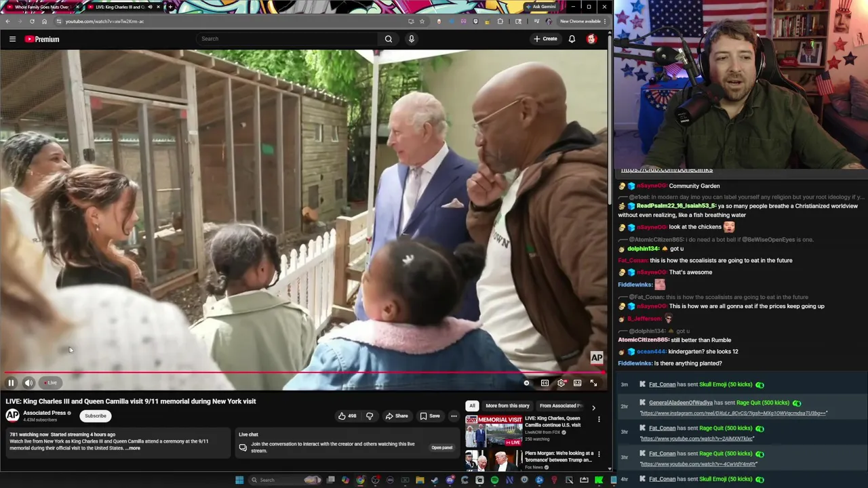Open the Piers Morgan bromance video thumbnail
The image size is (868, 488).
coord(494,461)
